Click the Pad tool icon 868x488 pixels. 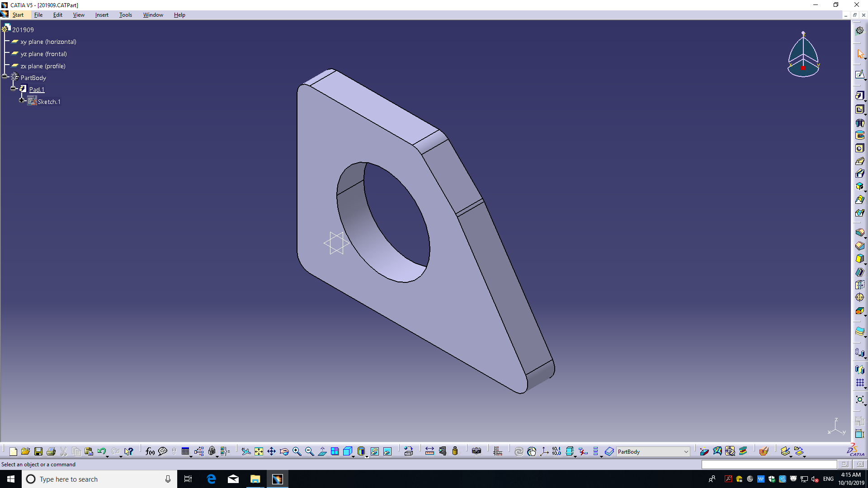point(859,95)
